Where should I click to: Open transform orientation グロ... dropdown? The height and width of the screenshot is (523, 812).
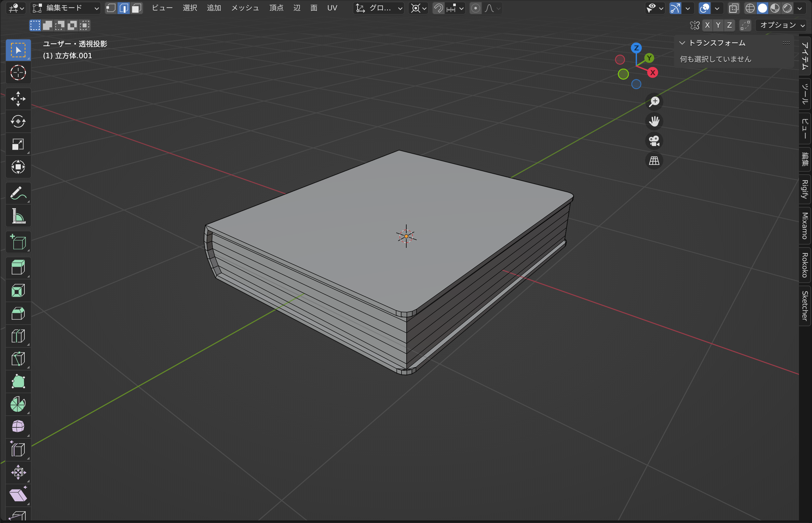(x=379, y=8)
